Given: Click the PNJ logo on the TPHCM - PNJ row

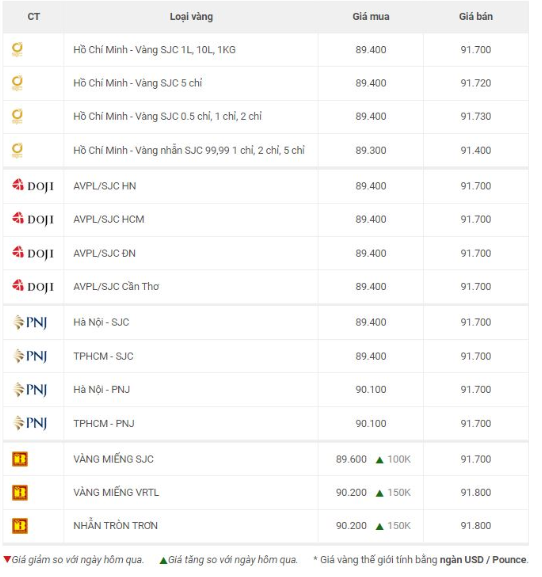Looking at the screenshot, I should 30,423.
